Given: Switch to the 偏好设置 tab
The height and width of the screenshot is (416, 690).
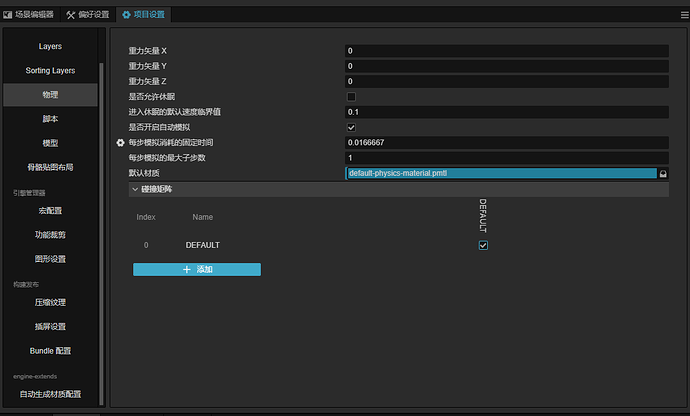Looking at the screenshot, I should [x=88, y=15].
